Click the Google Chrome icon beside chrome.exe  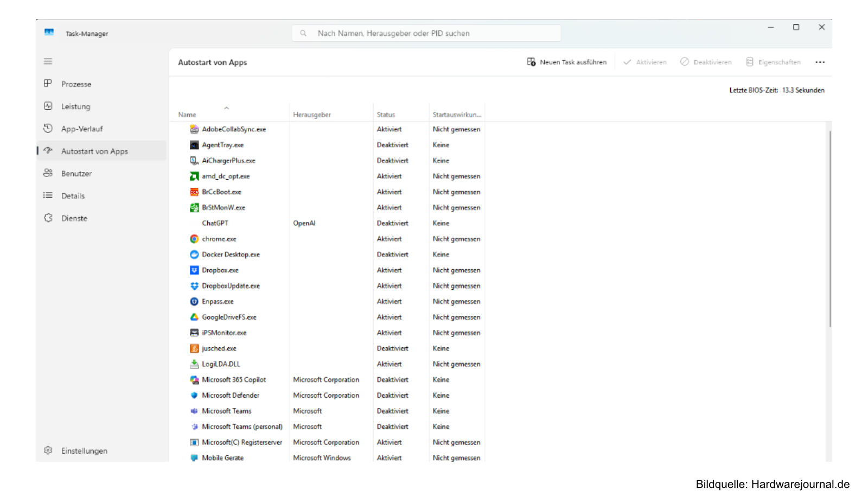point(194,238)
